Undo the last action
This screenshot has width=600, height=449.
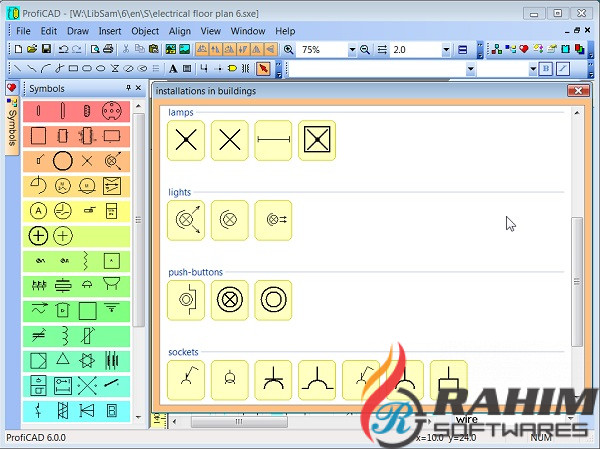click(63, 49)
